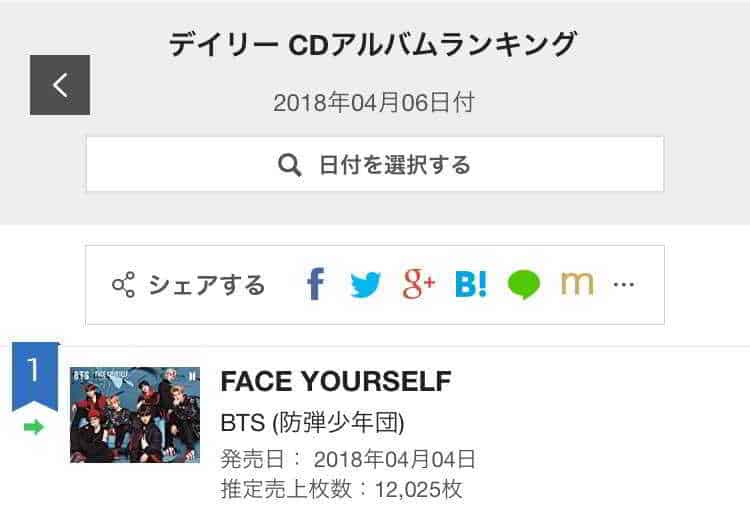Image resolution: width=750 pixels, height=513 pixels.
Task: Click the シェアする label
Action: point(207,285)
